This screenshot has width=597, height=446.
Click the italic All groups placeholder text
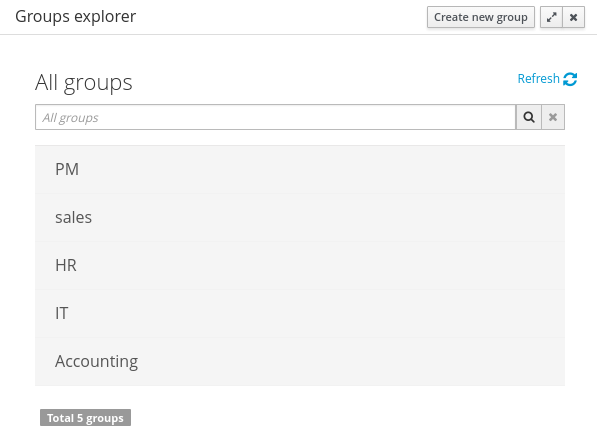(70, 118)
